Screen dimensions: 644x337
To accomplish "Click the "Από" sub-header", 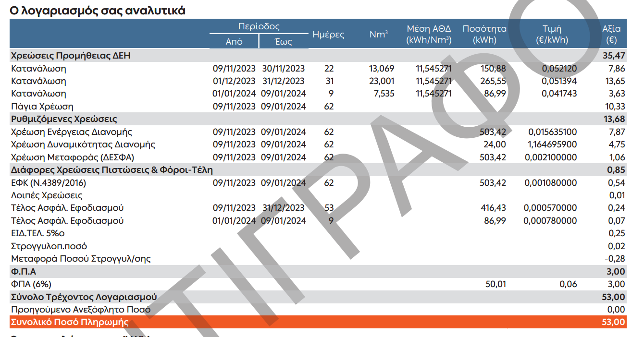I will tap(234, 42).
